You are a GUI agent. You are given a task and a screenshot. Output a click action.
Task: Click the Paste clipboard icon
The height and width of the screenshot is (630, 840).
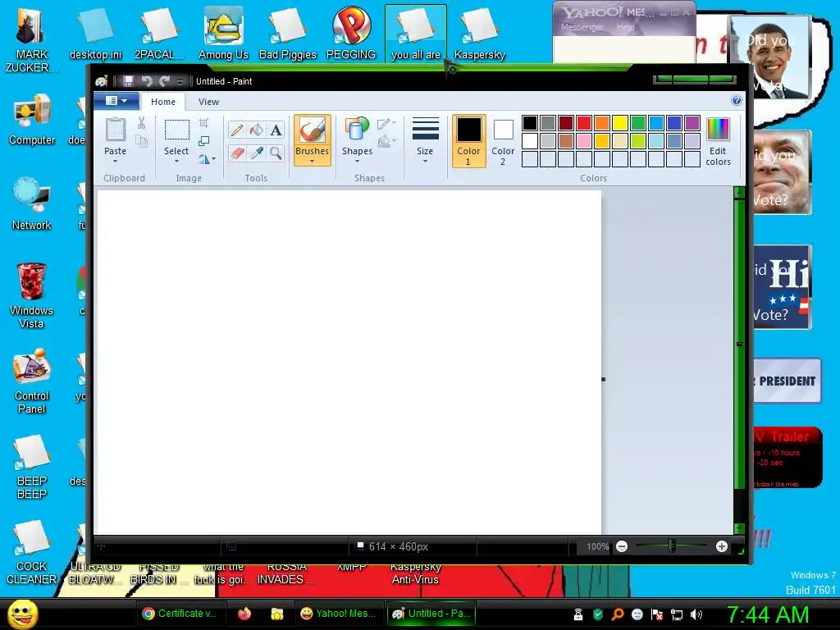115,130
